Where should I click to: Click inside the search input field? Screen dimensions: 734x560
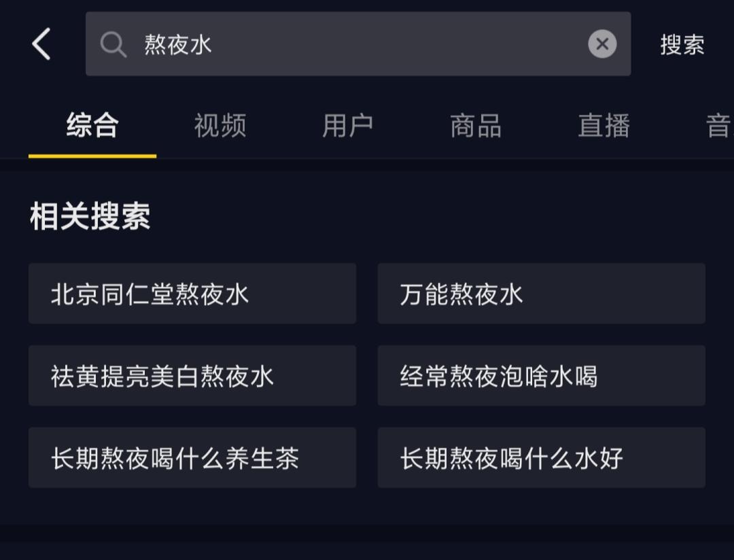[353, 43]
